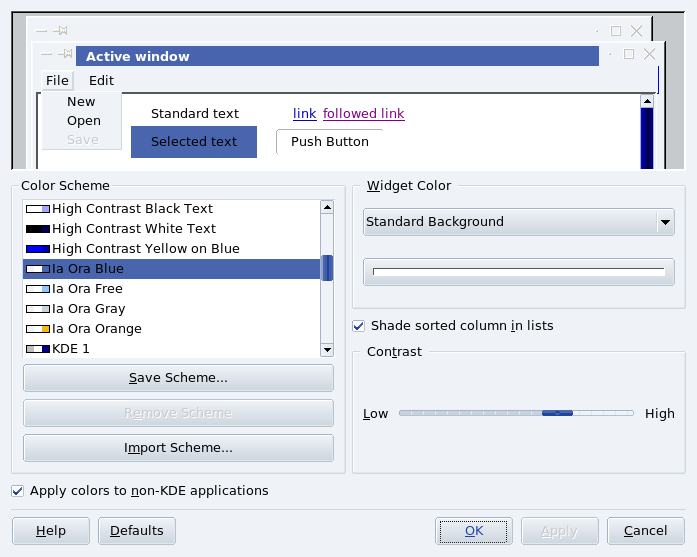Click the KDE 1 scheme swatch icon

(x=38, y=349)
